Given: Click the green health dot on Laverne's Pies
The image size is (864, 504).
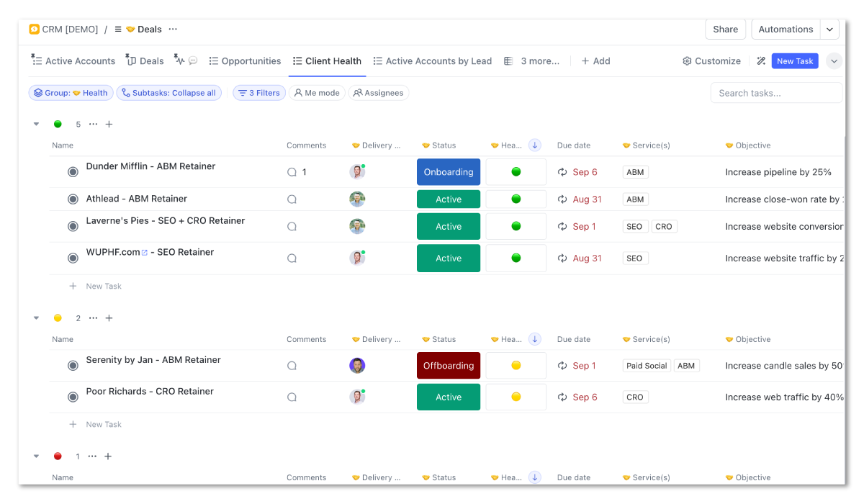Looking at the screenshot, I should pos(516,226).
